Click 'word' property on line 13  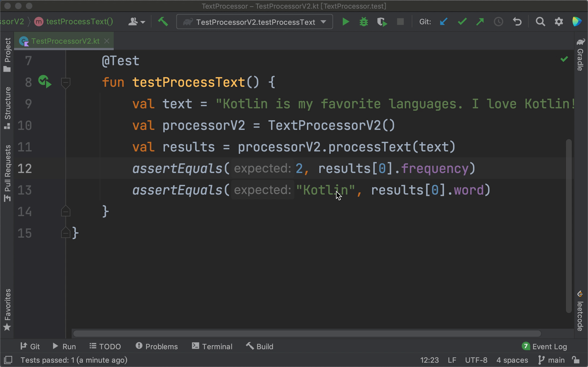(469, 190)
